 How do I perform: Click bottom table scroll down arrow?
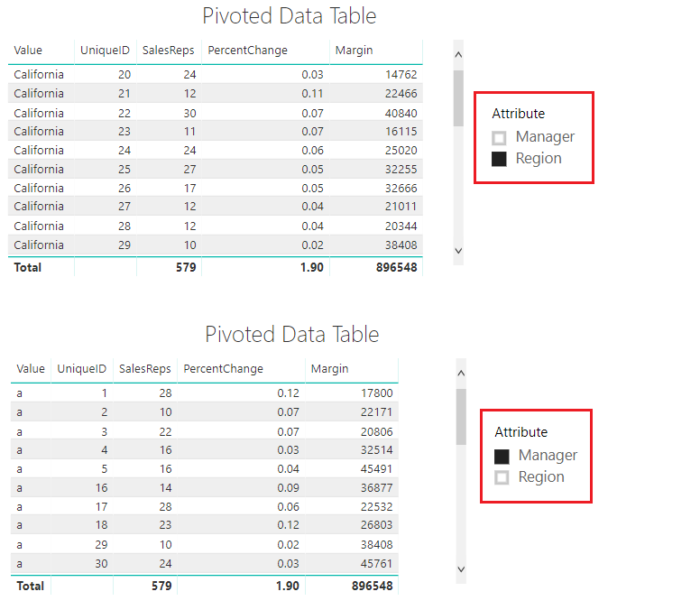pyautogui.click(x=461, y=568)
